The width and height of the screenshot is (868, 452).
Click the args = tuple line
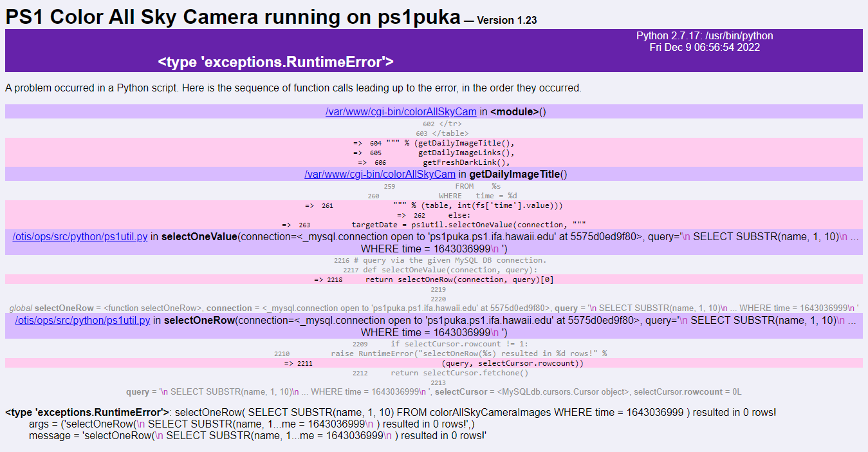tap(252, 424)
